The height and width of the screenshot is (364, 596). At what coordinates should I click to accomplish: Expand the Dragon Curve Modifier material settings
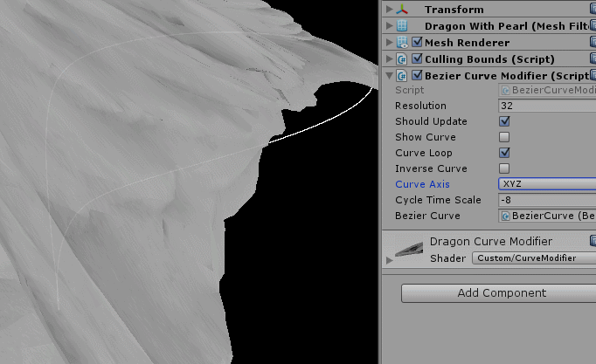tap(389, 260)
